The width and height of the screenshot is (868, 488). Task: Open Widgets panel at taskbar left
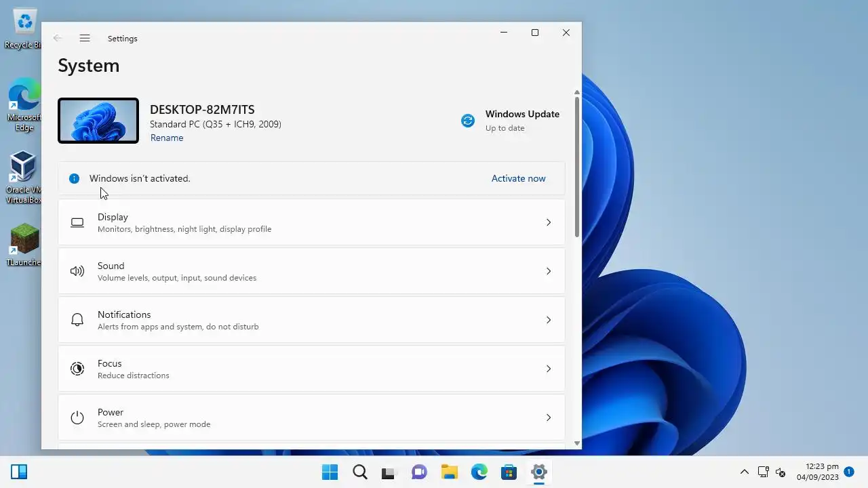coord(19,472)
